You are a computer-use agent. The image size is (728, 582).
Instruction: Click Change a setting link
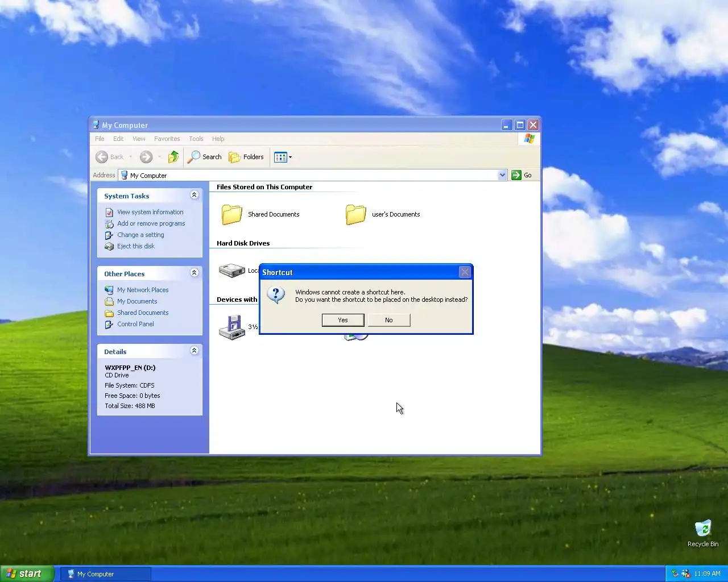click(x=140, y=235)
